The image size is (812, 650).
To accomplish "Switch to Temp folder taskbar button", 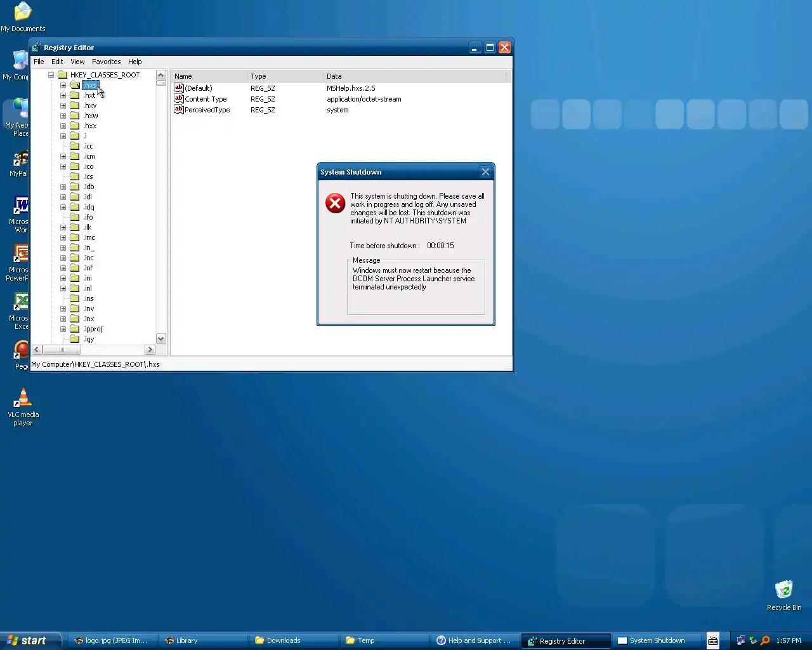I will [x=384, y=640].
